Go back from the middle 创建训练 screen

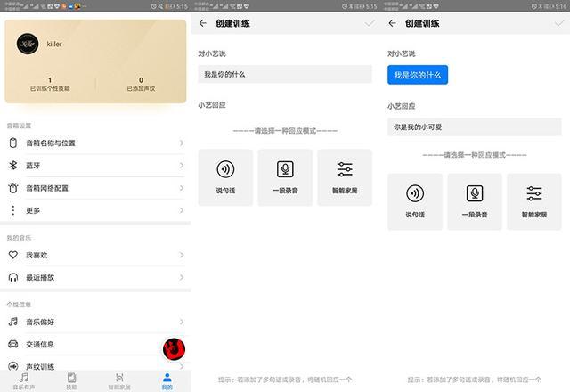coord(203,23)
